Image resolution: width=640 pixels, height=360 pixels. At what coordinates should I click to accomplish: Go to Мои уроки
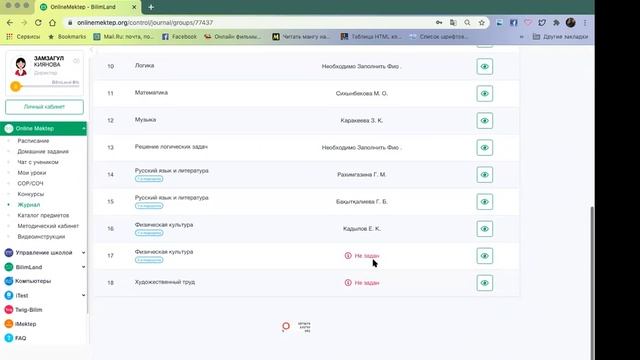(x=31, y=173)
